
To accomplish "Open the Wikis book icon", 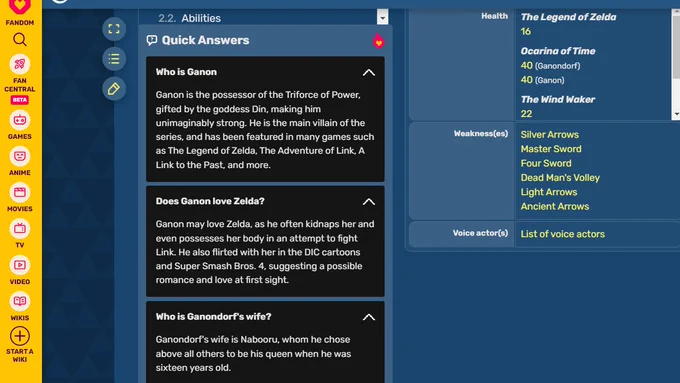I will tap(20, 301).
